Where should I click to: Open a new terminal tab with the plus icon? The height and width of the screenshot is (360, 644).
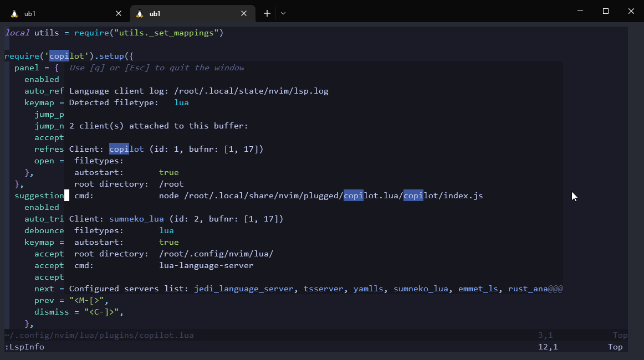[x=267, y=12]
